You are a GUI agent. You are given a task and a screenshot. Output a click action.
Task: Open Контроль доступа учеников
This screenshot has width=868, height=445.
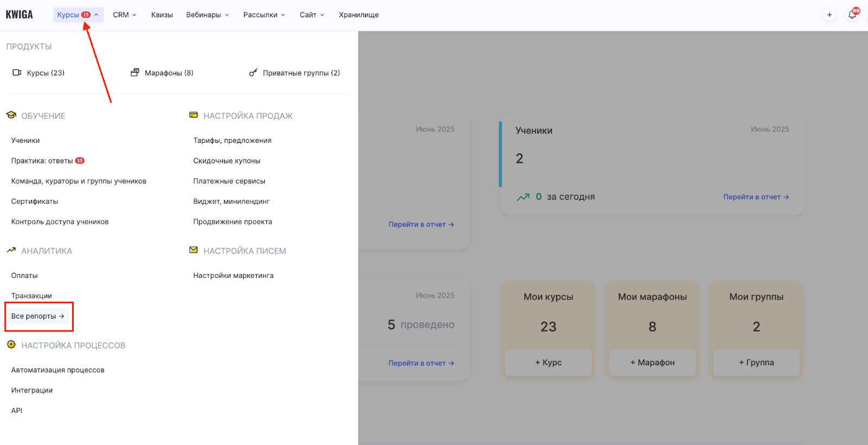(x=60, y=221)
